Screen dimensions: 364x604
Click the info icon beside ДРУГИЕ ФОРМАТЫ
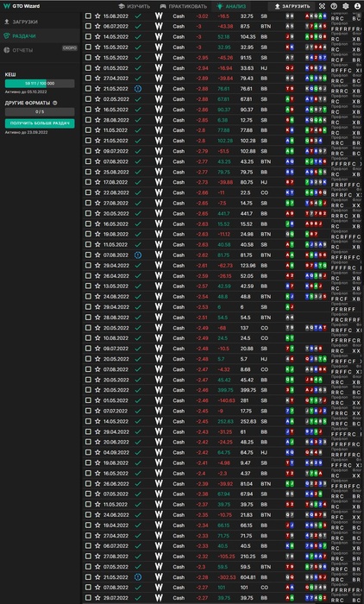point(54,103)
